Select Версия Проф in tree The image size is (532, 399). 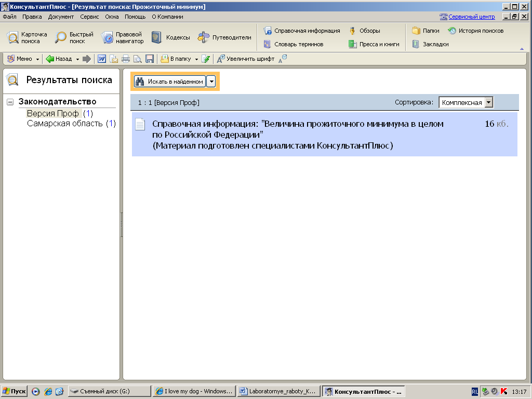53,113
